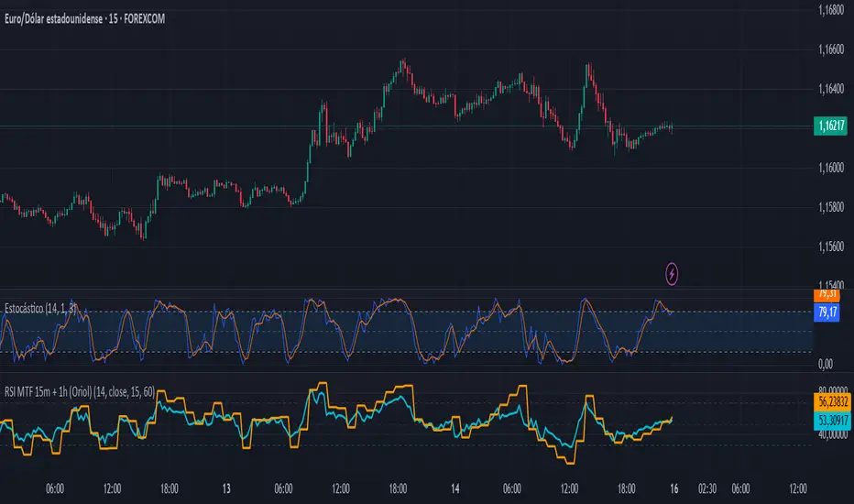
Task: Click the Estocástico (14, 1, 3) indicator label
Action: 40,309
